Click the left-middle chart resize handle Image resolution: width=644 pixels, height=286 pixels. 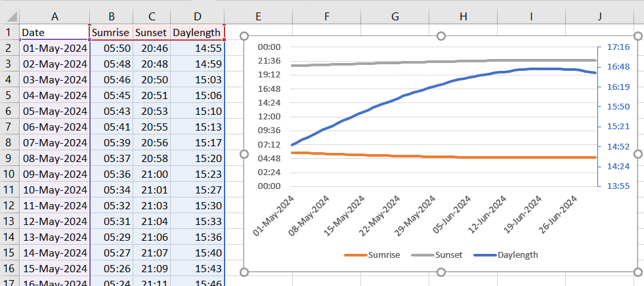[x=244, y=154]
